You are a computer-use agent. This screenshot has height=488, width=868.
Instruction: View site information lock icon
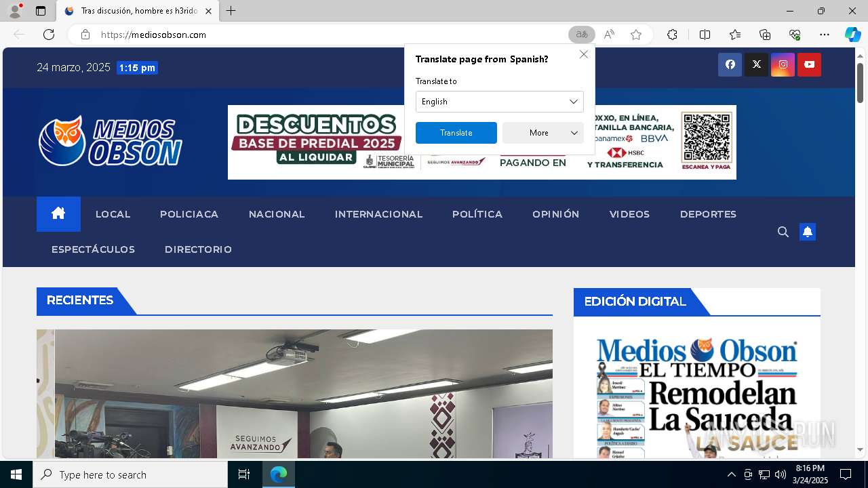pyautogui.click(x=85, y=35)
